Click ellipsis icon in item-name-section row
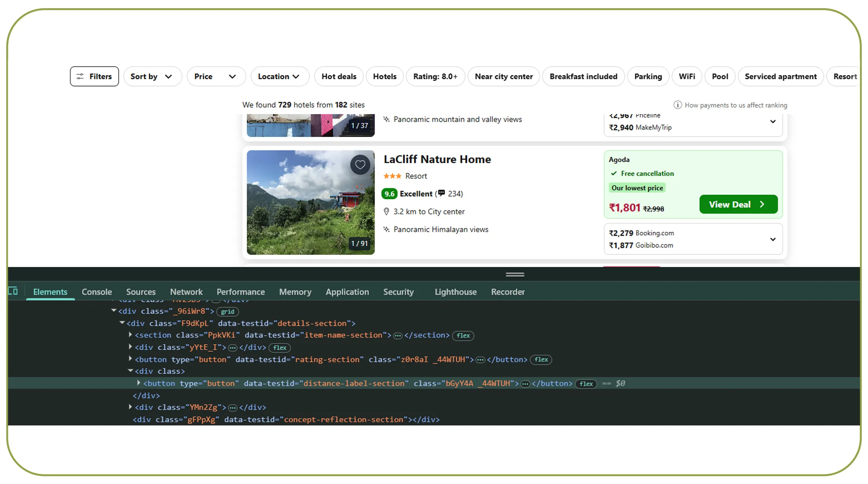 pyautogui.click(x=397, y=336)
